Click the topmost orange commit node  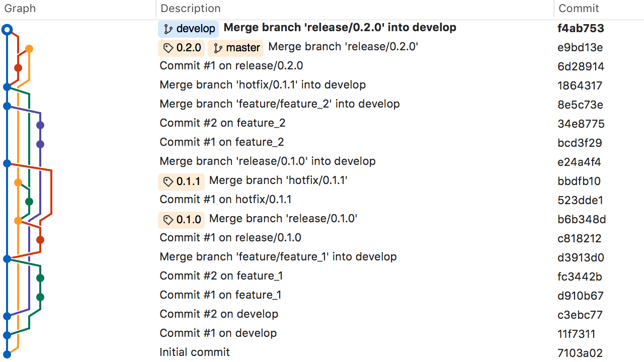(x=29, y=49)
